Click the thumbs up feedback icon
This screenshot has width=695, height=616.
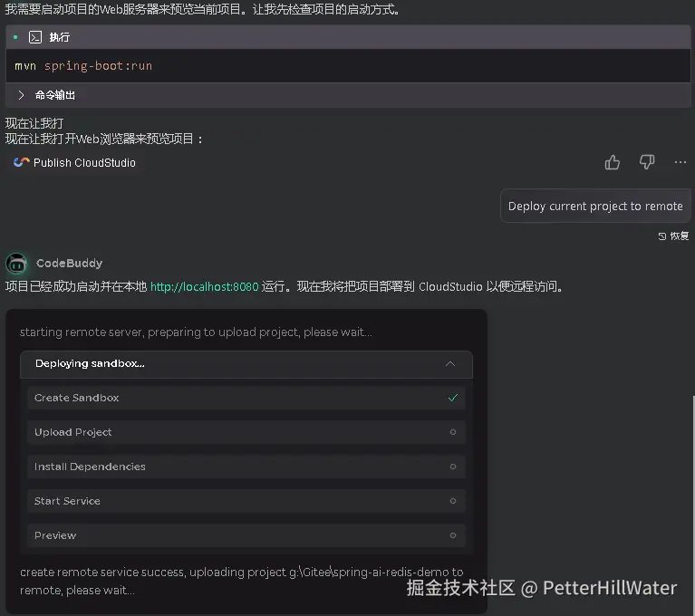(613, 162)
